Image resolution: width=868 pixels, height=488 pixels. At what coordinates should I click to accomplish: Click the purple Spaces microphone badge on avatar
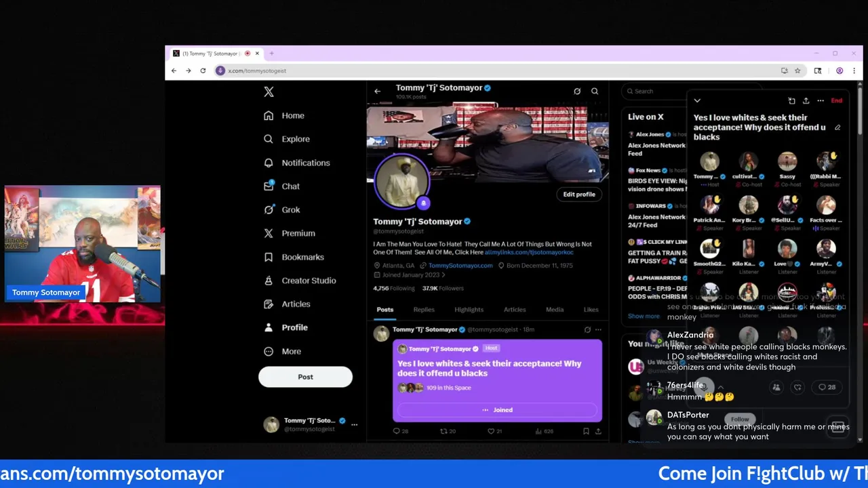pos(423,203)
